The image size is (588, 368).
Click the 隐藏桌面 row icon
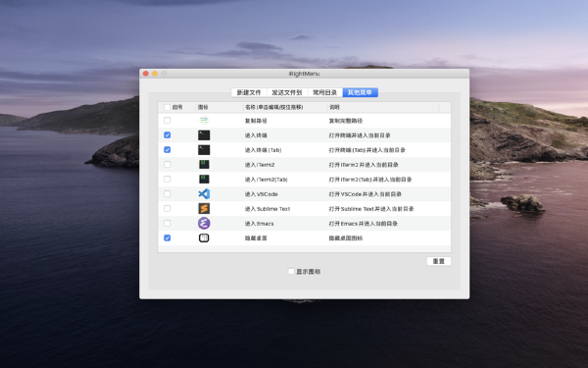(204, 237)
